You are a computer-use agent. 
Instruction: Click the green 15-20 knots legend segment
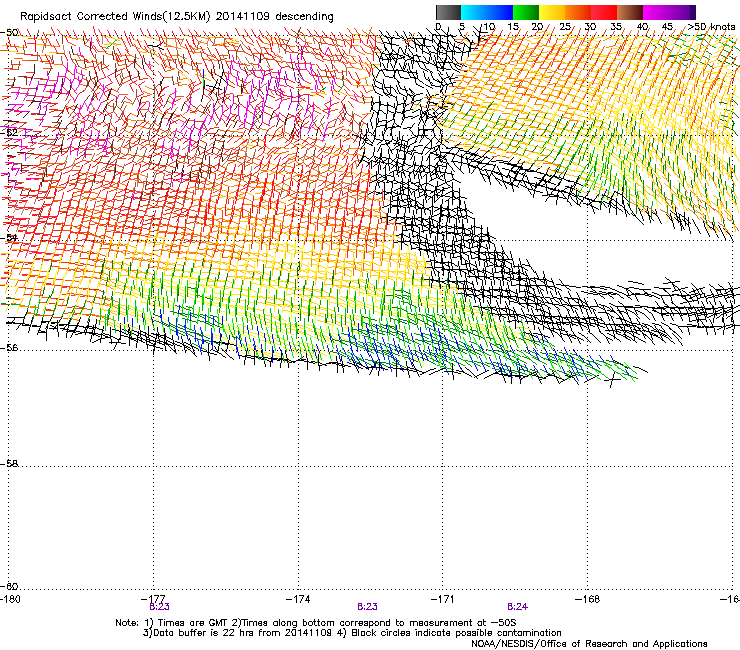point(526,12)
